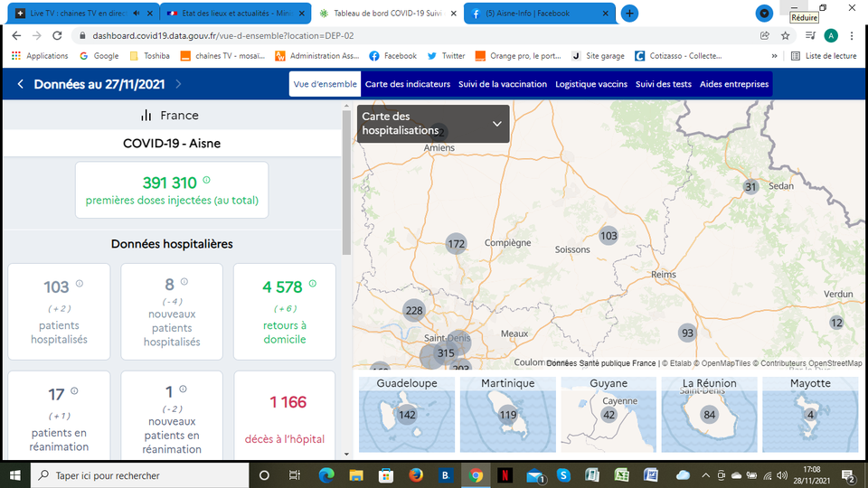Show info icon for 4 578 retours à domicile
Image resolution: width=868 pixels, height=488 pixels.
[x=313, y=283]
